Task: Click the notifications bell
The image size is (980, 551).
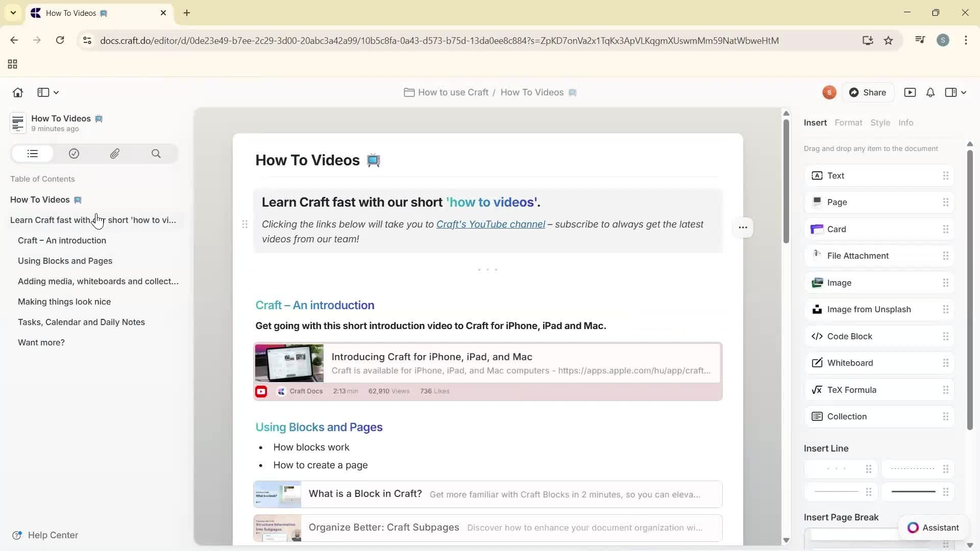Action: click(930, 92)
